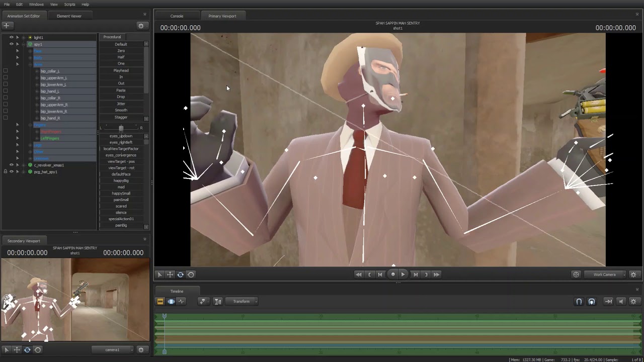Switch to the Element Viewer tab

tap(69, 16)
